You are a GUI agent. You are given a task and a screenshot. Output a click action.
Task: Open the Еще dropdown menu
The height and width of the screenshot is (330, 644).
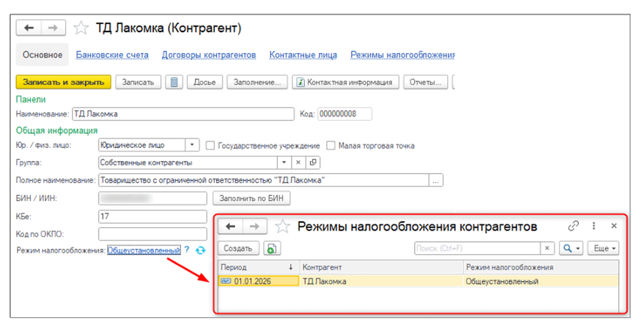point(604,248)
